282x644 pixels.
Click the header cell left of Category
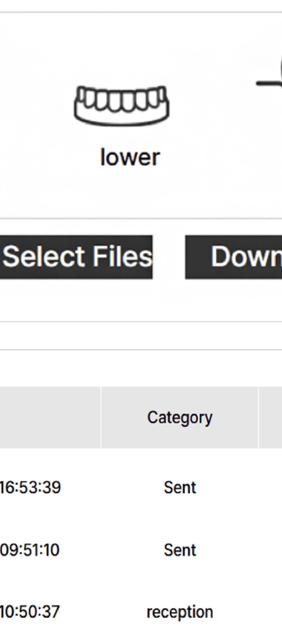(x=50, y=418)
